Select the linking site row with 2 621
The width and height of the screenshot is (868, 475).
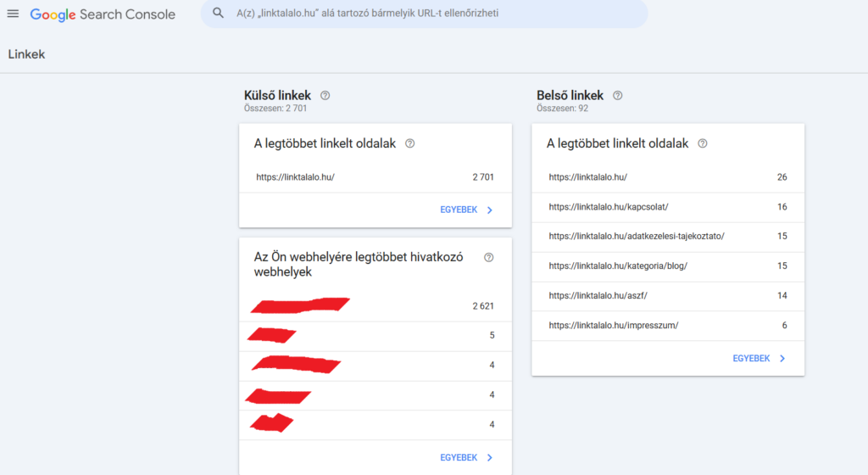coord(376,306)
